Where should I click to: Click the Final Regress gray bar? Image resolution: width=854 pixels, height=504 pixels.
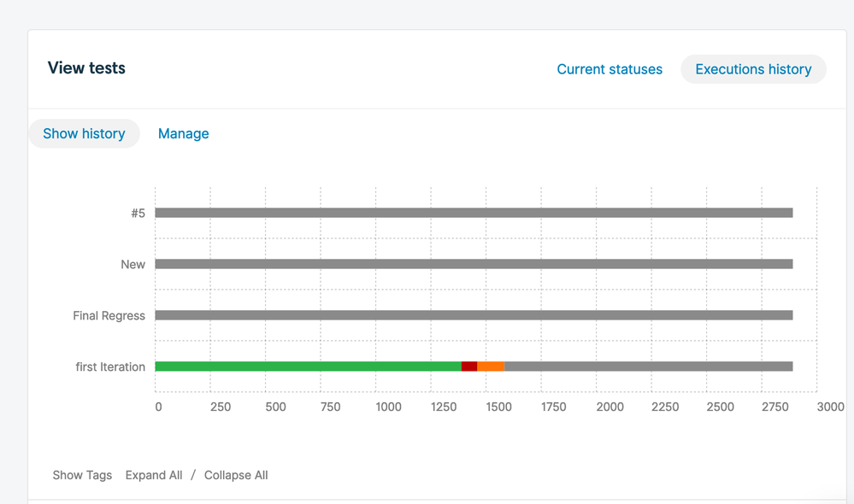pyautogui.click(x=474, y=315)
